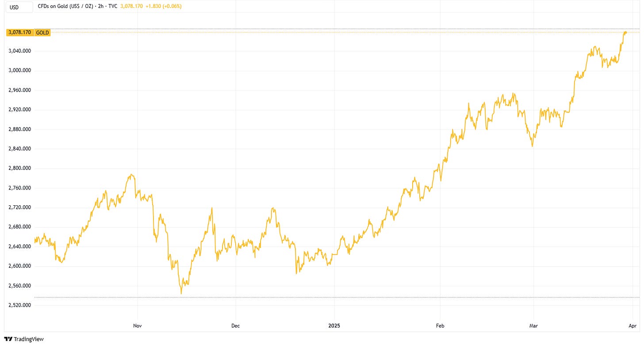Screen dimensions: 644x346
Task: Click the Dec label on time axis
Action: tap(235, 326)
